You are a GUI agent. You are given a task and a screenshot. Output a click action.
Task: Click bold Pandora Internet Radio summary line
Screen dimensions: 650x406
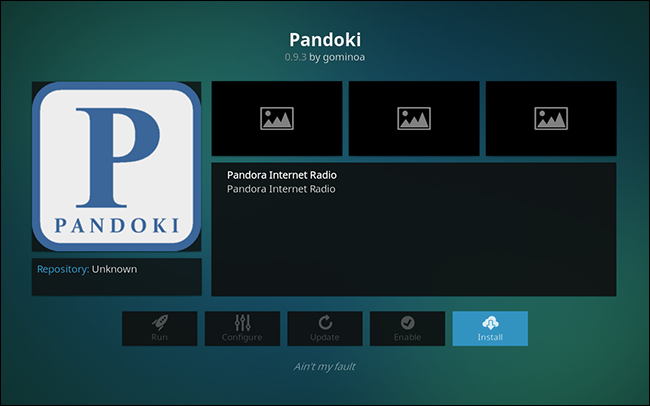point(281,175)
